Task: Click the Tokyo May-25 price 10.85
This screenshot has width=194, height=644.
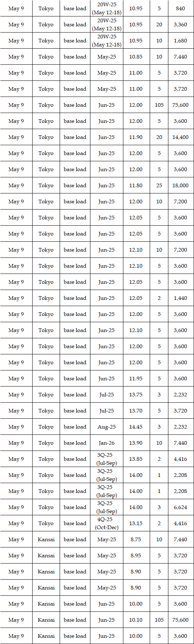Action: click(x=136, y=57)
